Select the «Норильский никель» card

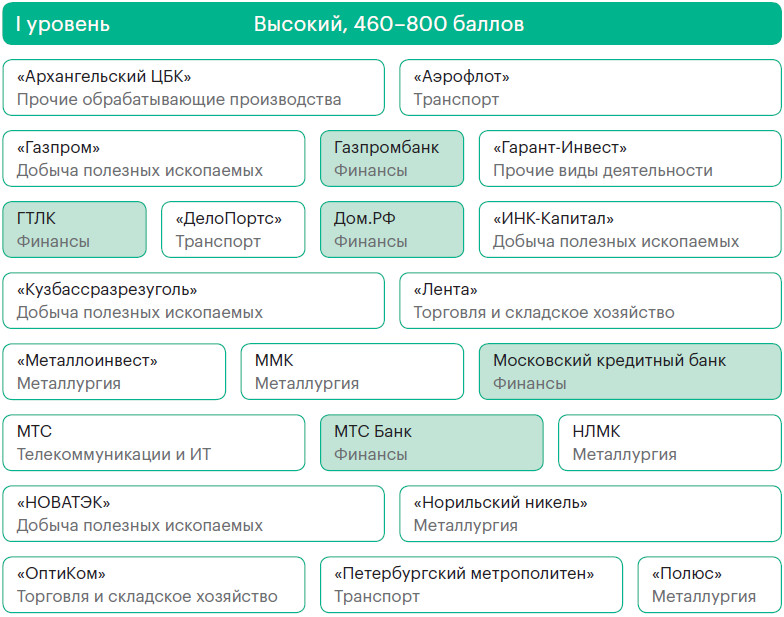[x=590, y=514]
